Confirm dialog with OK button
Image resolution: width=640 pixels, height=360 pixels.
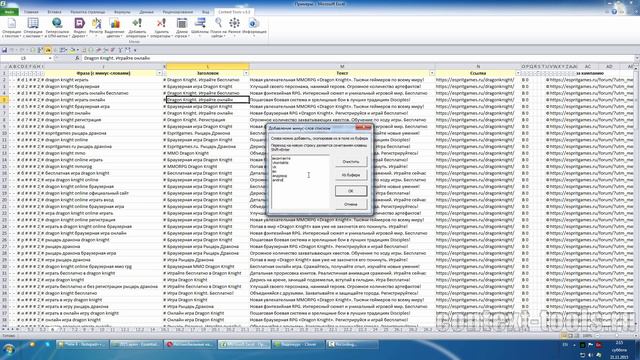351,191
